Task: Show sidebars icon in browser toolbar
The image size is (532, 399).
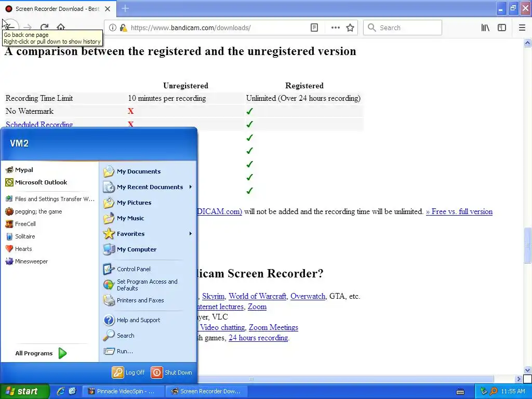Action: click(x=502, y=28)
